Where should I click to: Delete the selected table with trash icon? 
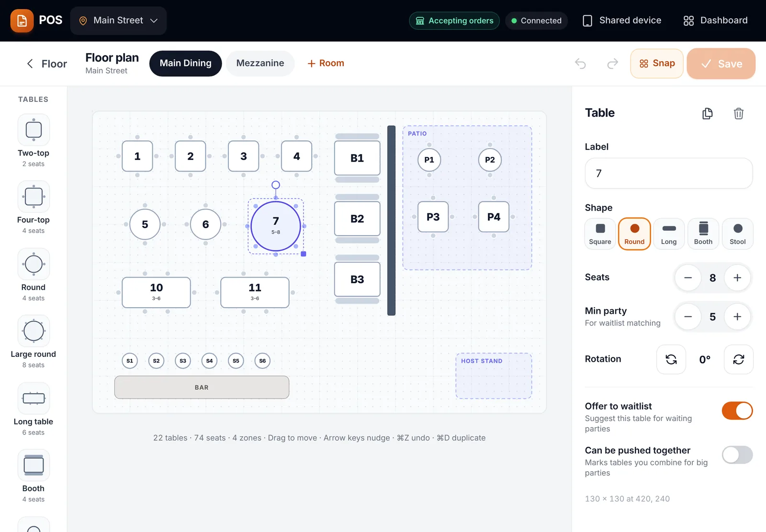[739, 113]
